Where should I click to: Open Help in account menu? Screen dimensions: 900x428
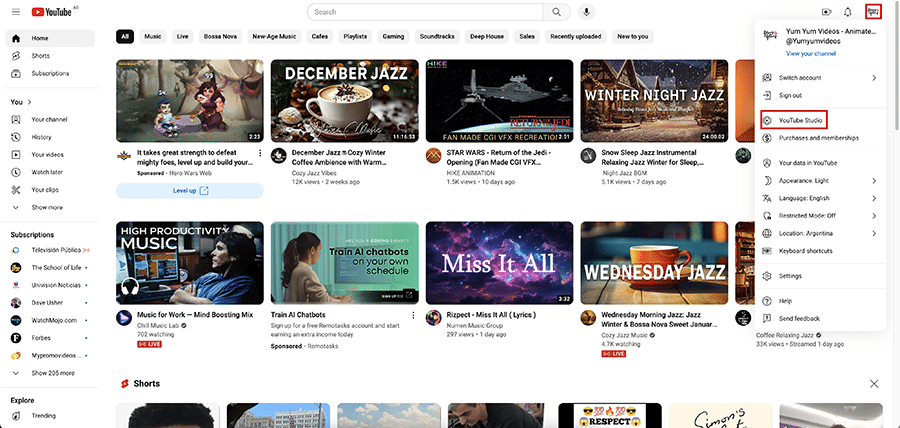[x=819, y=301]
